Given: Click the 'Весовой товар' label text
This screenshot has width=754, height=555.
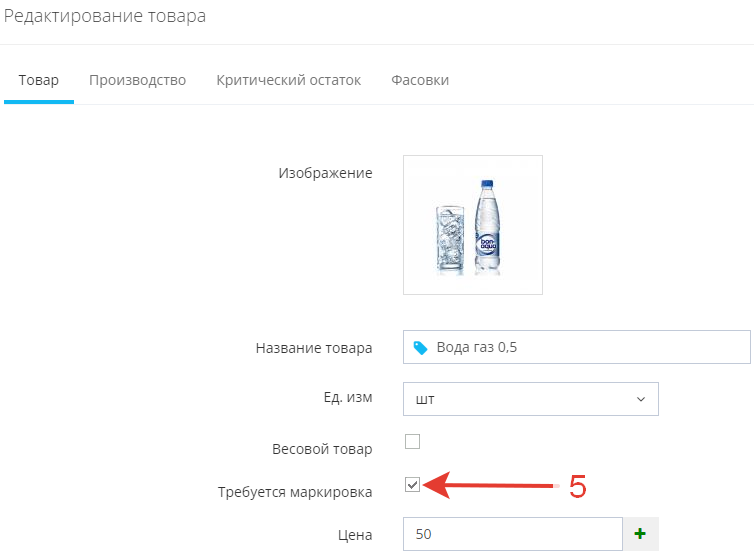Looking at the screenshot, I should tap(322, 449).
